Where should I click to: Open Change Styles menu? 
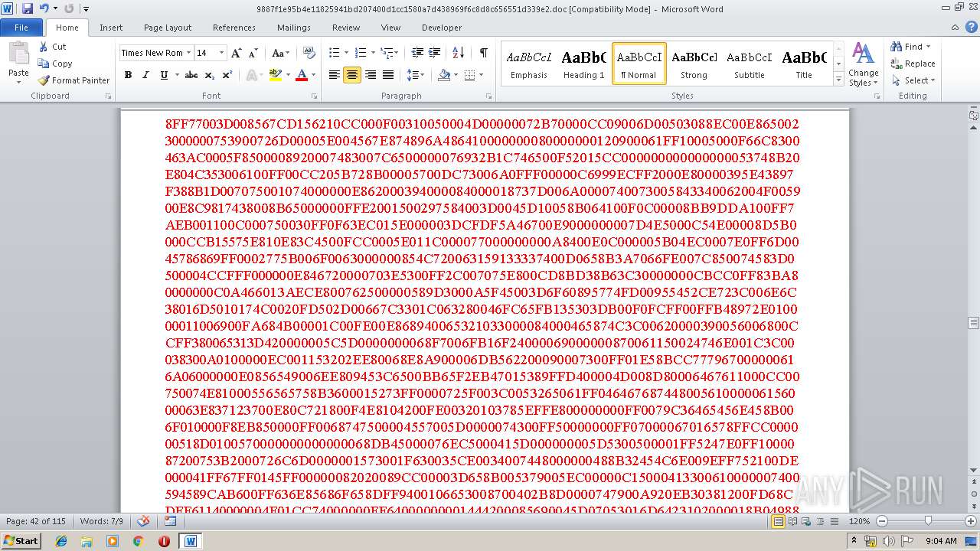(863, 64)
